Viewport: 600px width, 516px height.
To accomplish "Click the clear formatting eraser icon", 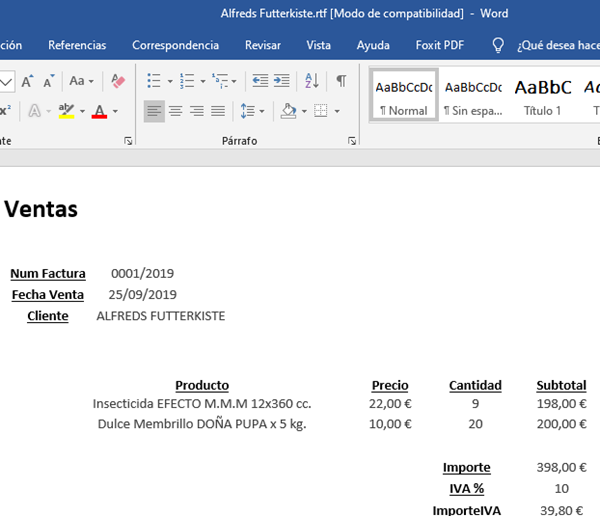I will click(118, 81).
